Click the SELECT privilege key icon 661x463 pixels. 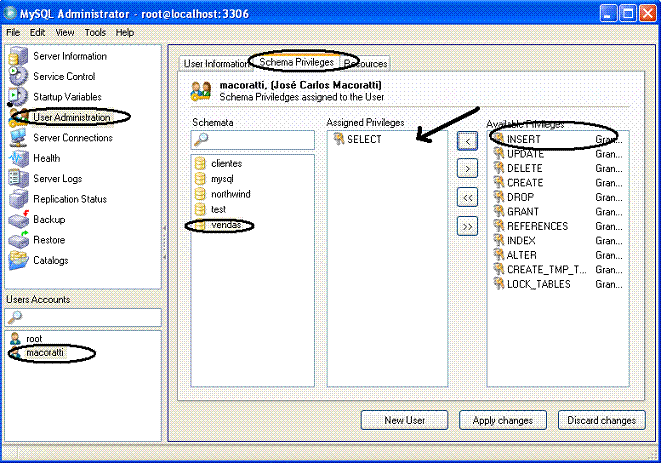click(x=339, y=139)
